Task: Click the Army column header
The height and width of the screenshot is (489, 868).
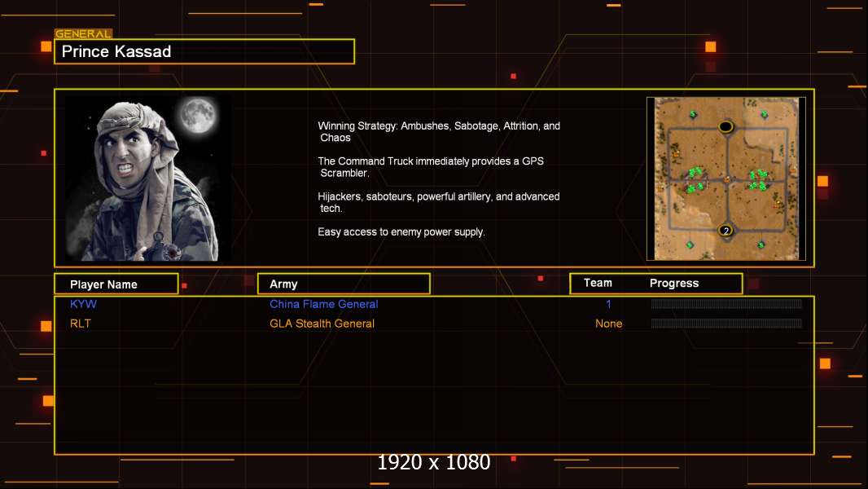Action: pyautogui.click(x=344, y=284)
